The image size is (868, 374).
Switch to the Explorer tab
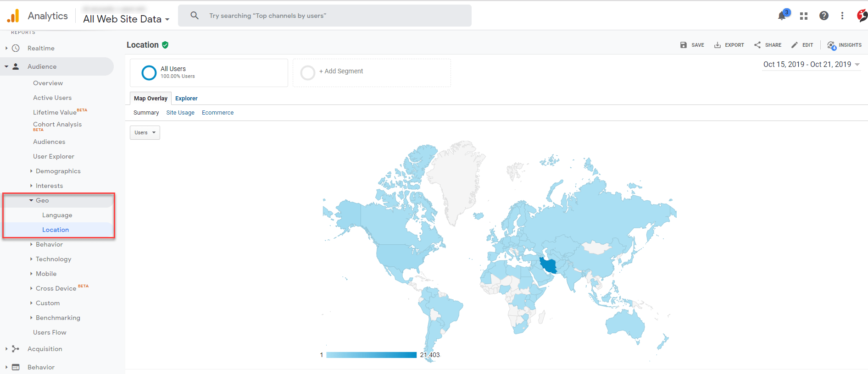pyautogui.click(x=186, y=98)
